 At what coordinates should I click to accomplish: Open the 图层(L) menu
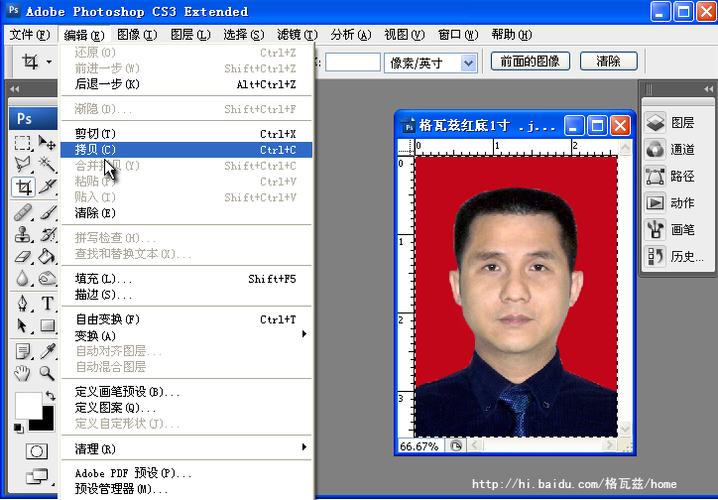click(190, 35)
